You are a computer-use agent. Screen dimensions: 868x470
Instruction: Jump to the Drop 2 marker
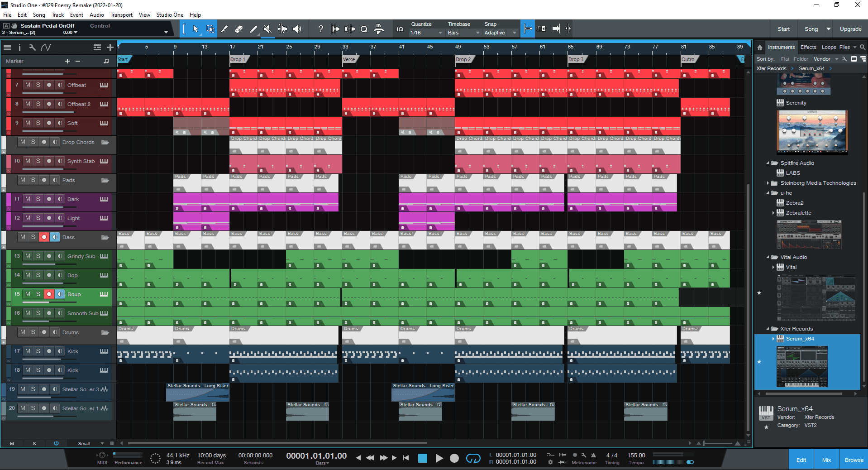coord(463,59)
